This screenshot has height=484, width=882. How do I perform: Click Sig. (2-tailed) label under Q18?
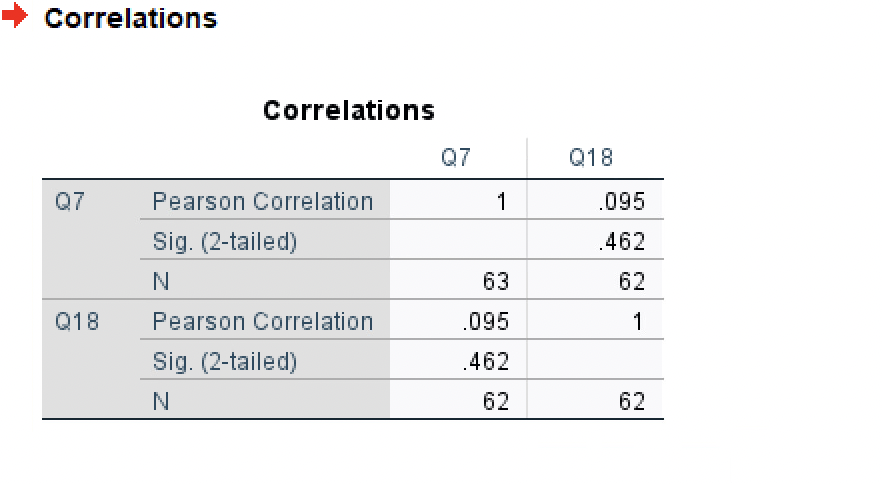click(224, 362)
